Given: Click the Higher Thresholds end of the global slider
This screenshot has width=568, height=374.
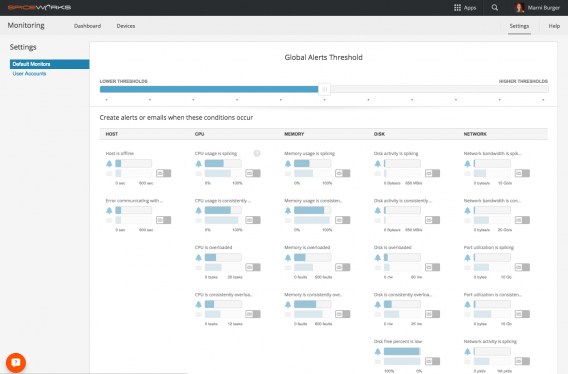Looking at the screenshot, I should click(523, 81).
